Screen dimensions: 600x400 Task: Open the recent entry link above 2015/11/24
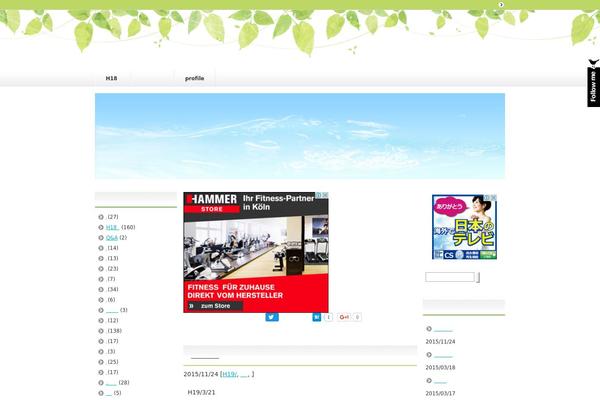click(x=443, y=329)
